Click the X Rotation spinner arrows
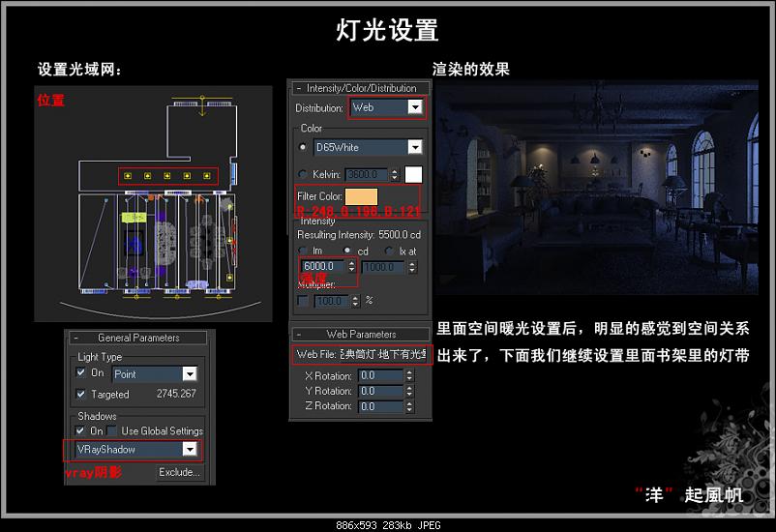The height and width of the screenshot is (532, 776). pos(409,375)
